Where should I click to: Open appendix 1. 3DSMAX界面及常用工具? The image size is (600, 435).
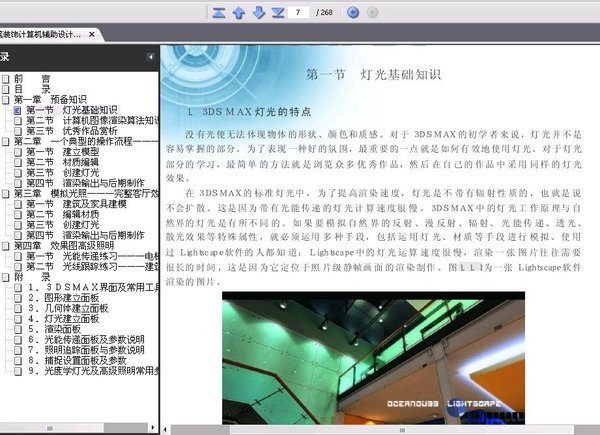tap(93, 287)
